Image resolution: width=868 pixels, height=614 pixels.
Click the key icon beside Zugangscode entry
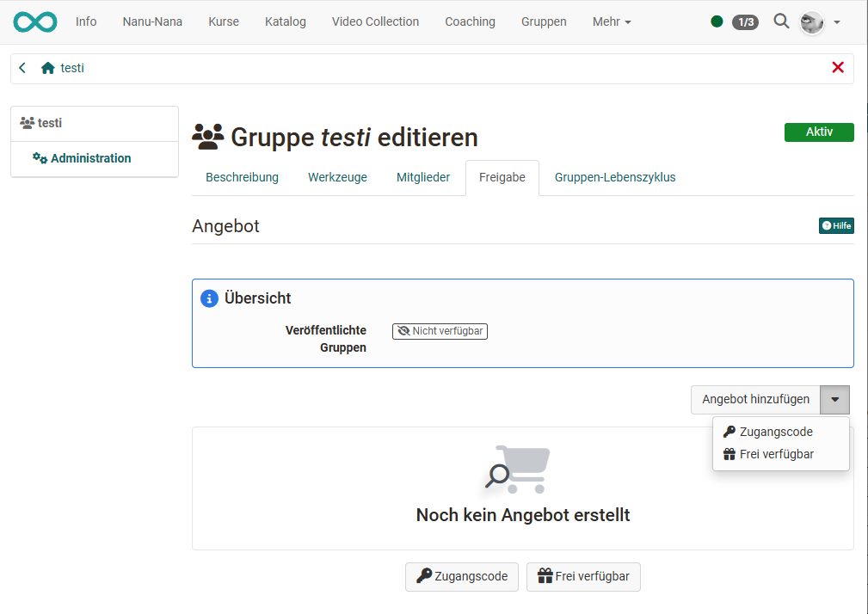tap(730, 431)
